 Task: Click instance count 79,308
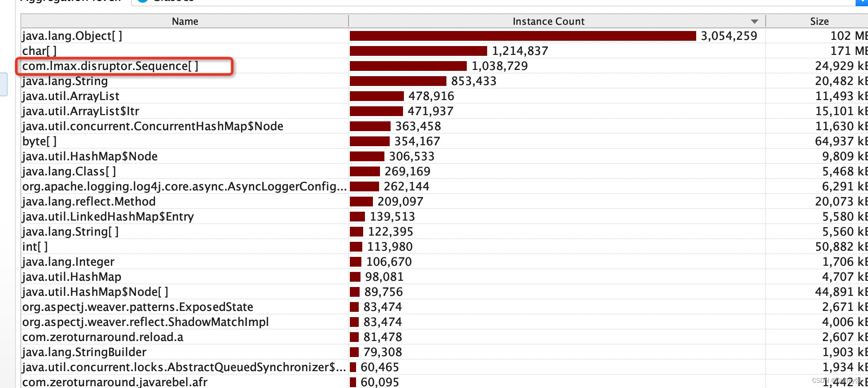(x=383, y=352)
